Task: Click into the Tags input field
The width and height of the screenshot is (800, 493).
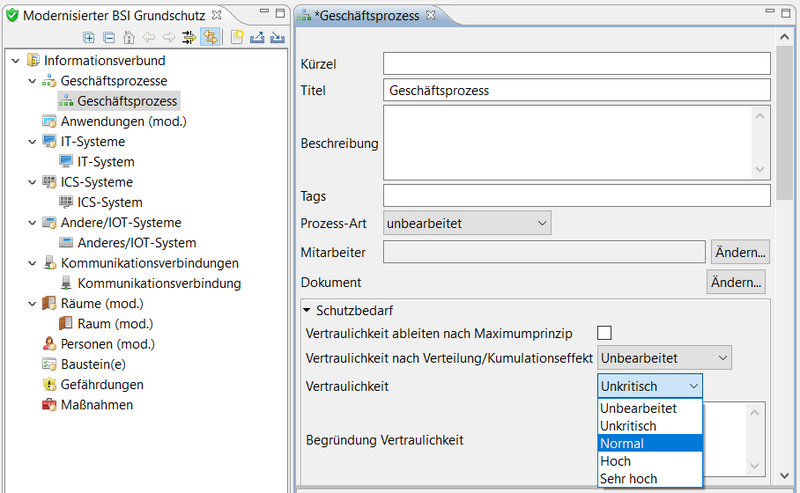Action: coord(577,195)
